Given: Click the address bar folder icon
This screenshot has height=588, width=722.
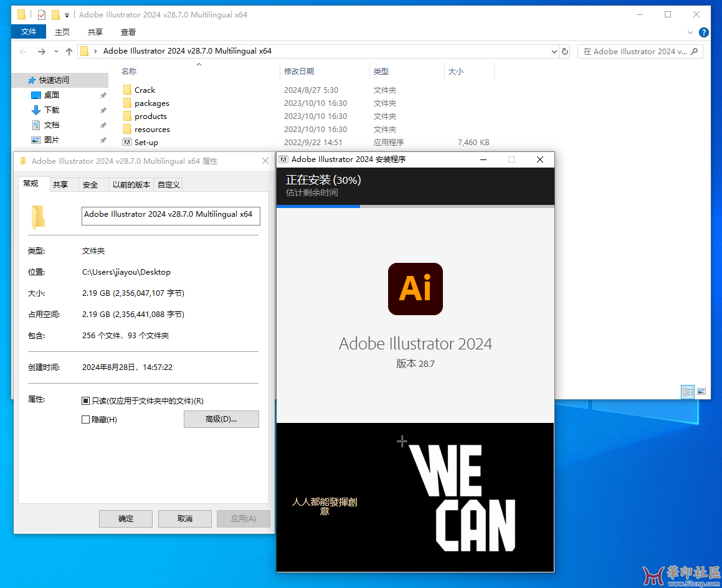Looking at the screenshot, I should [85, 51].
